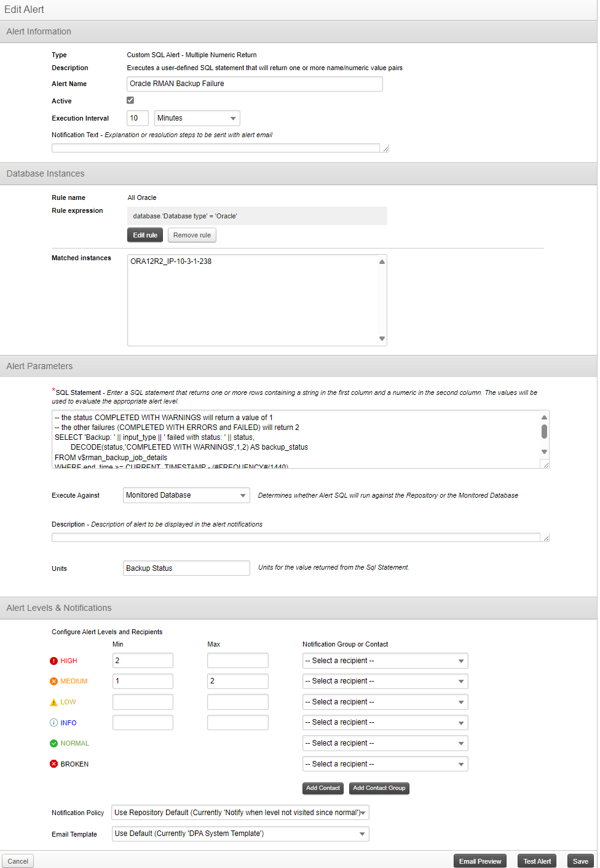Click the HIGH Max value field
Screen dimensions: 600x868
pos(238,661)
